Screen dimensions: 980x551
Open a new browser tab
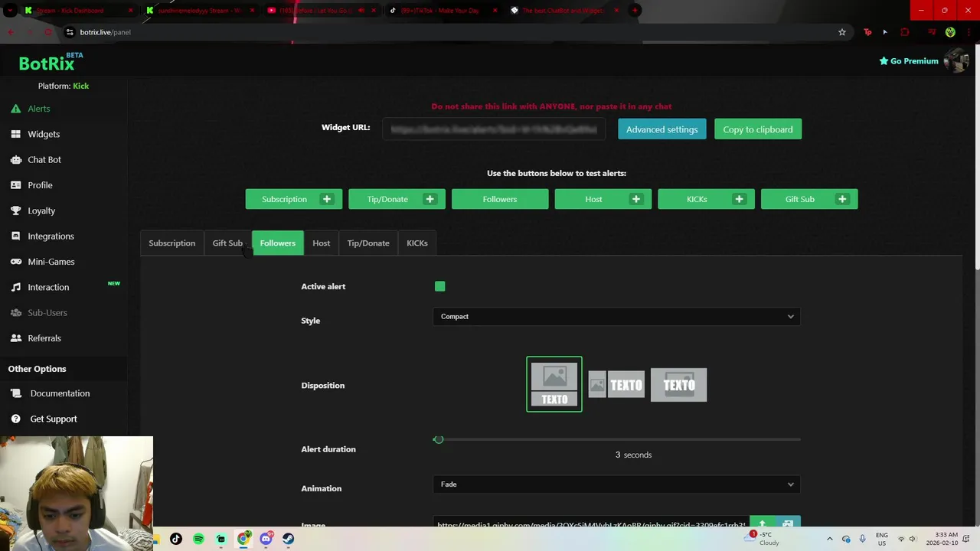click(635, 10)
